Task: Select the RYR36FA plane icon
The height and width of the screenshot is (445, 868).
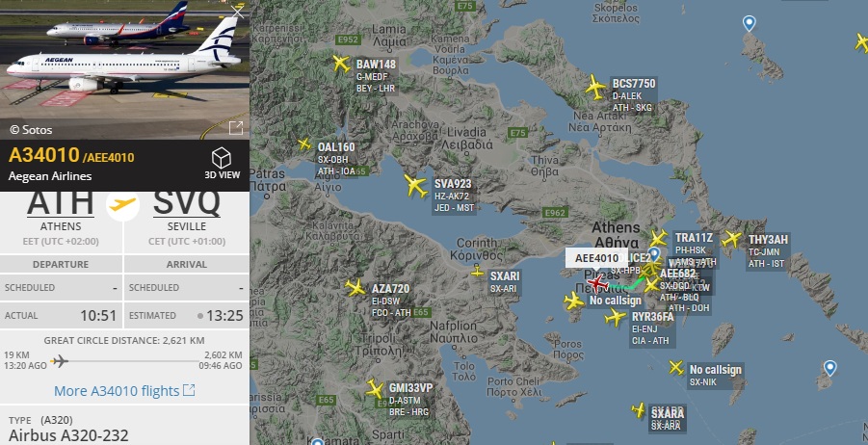Action: click(x=615, y=317)
